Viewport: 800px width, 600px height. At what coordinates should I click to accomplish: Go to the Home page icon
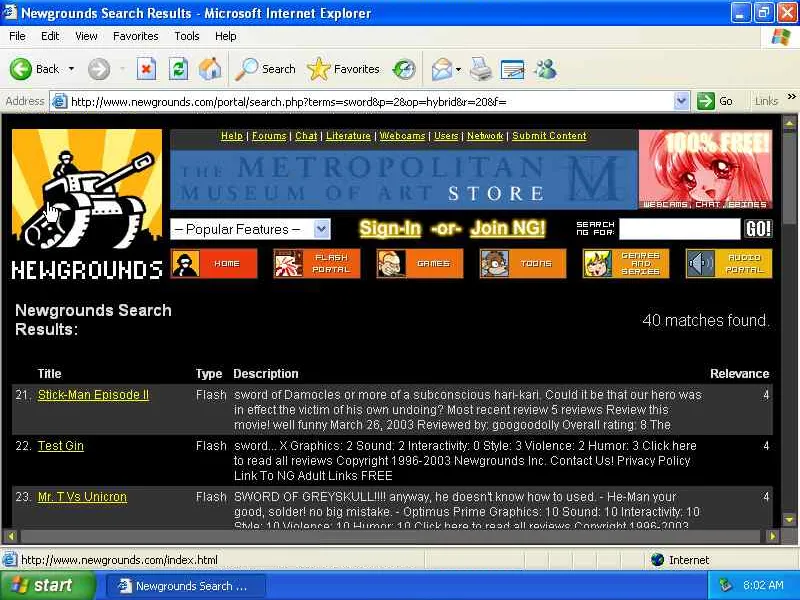(210, 69)
